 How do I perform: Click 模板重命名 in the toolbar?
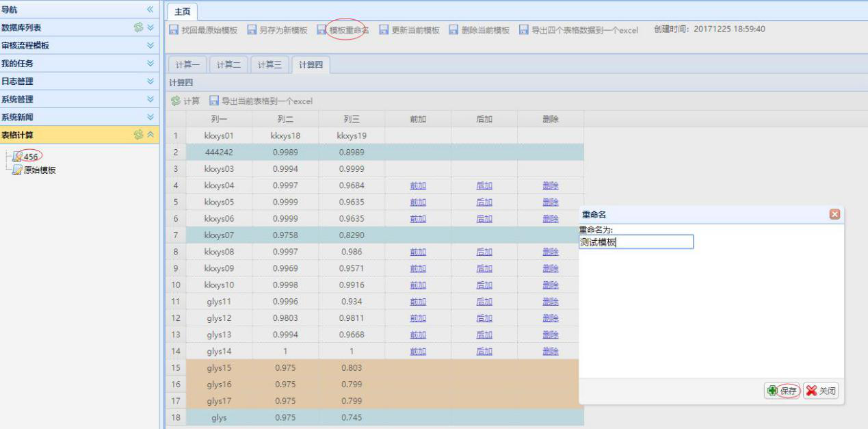point(343,30)
